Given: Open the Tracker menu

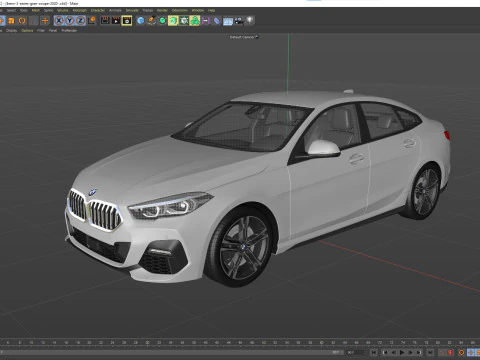Looking at the screenshot, I should (x=148, y=10).
